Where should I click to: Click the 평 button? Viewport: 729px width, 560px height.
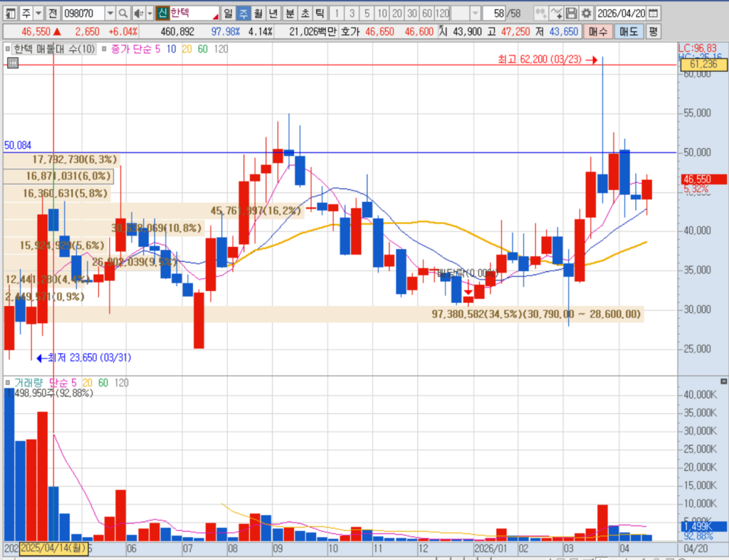point(653,31)
